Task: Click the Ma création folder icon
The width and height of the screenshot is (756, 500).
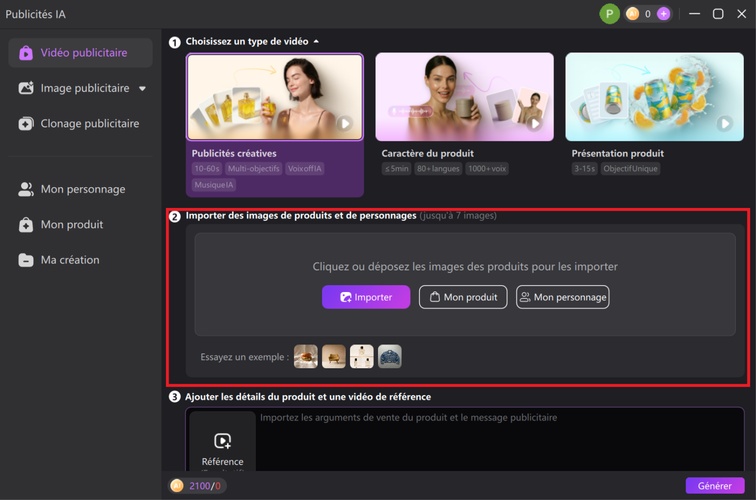Action: (x=26, y=260)
